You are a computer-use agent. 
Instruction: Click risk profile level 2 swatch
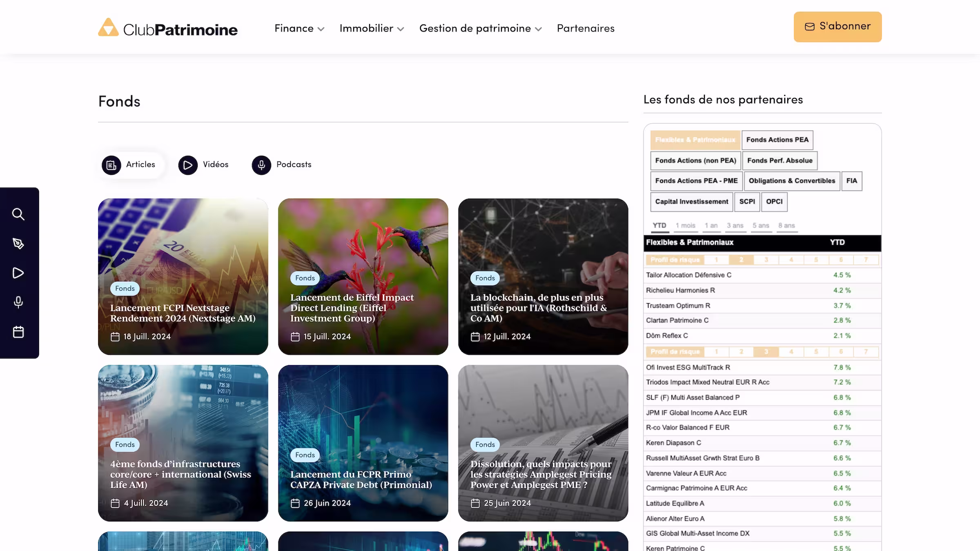click(x=741, y=260)
